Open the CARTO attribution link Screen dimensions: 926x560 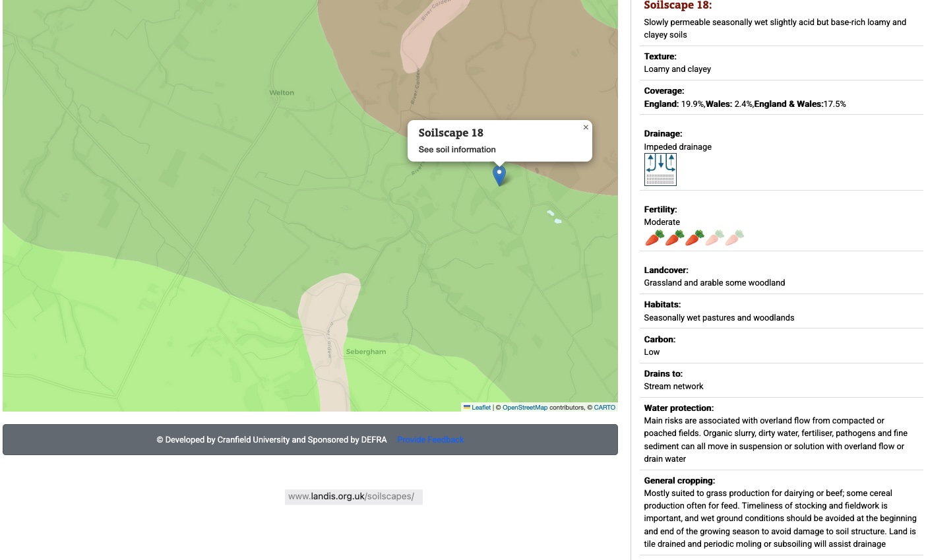pyautogui.click(x=604, y=408)
